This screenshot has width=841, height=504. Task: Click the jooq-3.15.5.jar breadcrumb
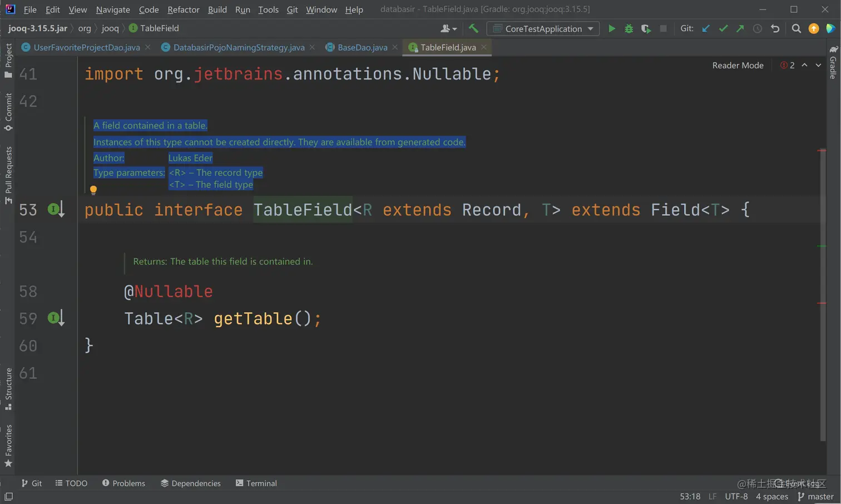point(38,28)
